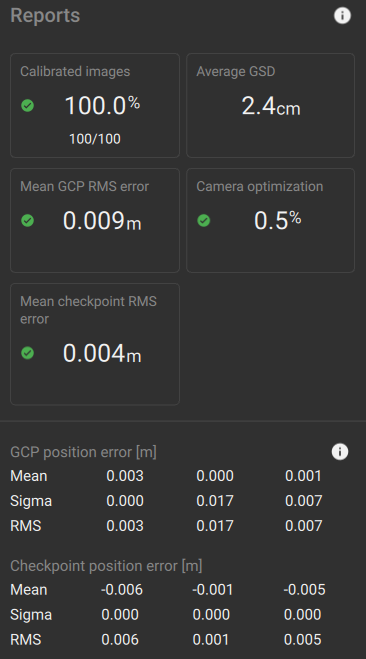The width and height of the screenshot is (366, 659).
Task: Select the Camera optimization card
Action: tap(271, 221)
